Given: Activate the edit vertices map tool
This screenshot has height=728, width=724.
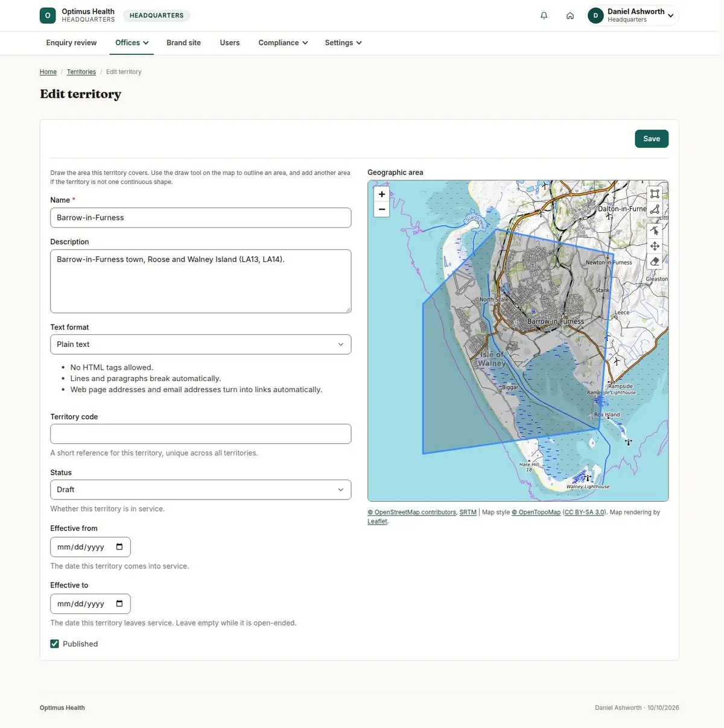Looking at the screenshot, I should (655, 230).
